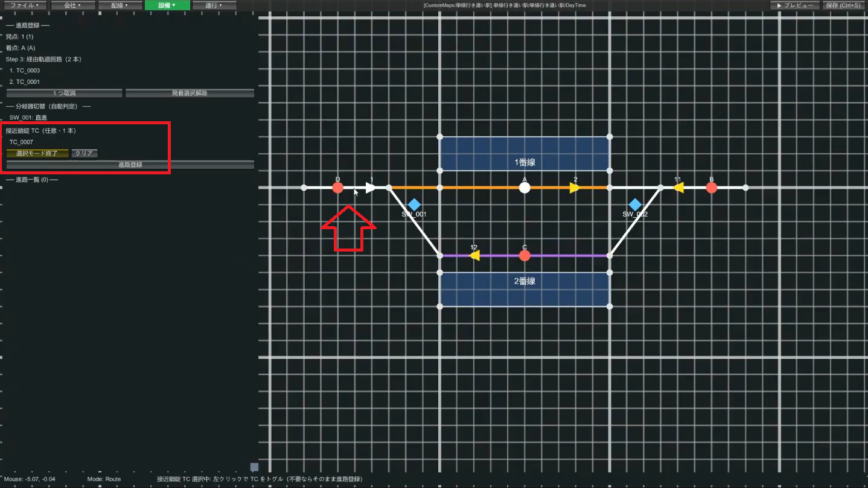868x488 pixels.
Task: Click the SW_001: 直進 switch entry
Action: 28,118
